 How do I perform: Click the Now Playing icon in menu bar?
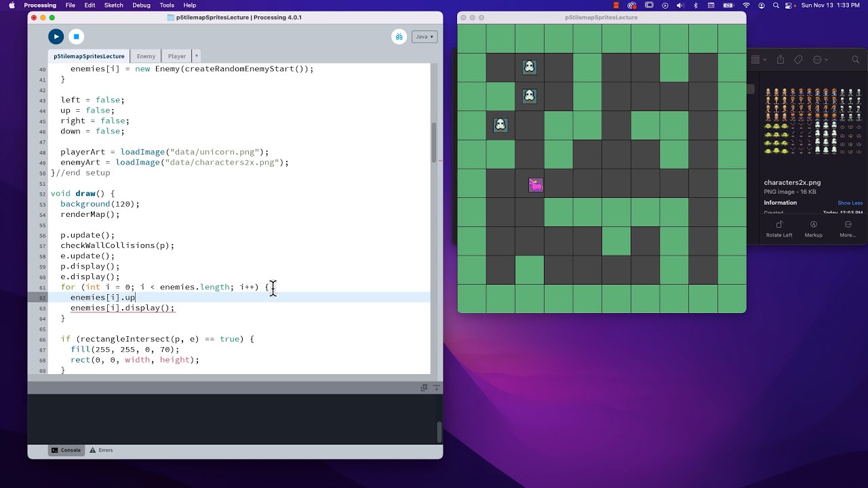click(x=665, y=5)
